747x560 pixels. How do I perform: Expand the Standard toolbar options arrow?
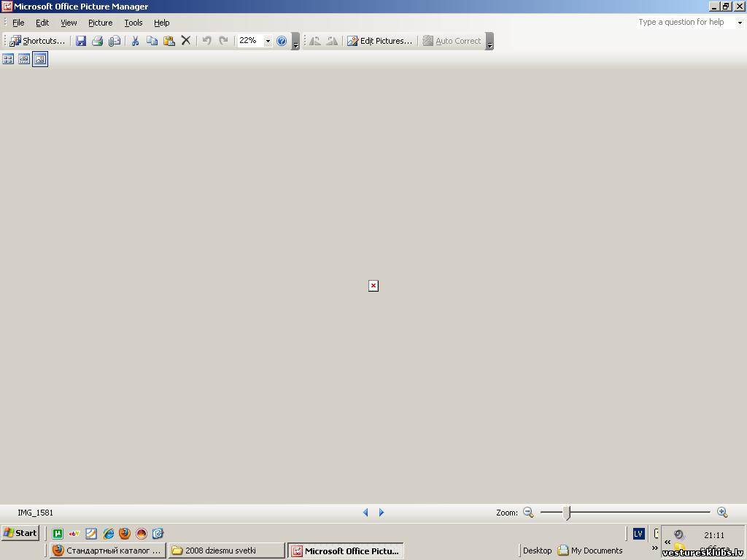click(x=296, y=42)
